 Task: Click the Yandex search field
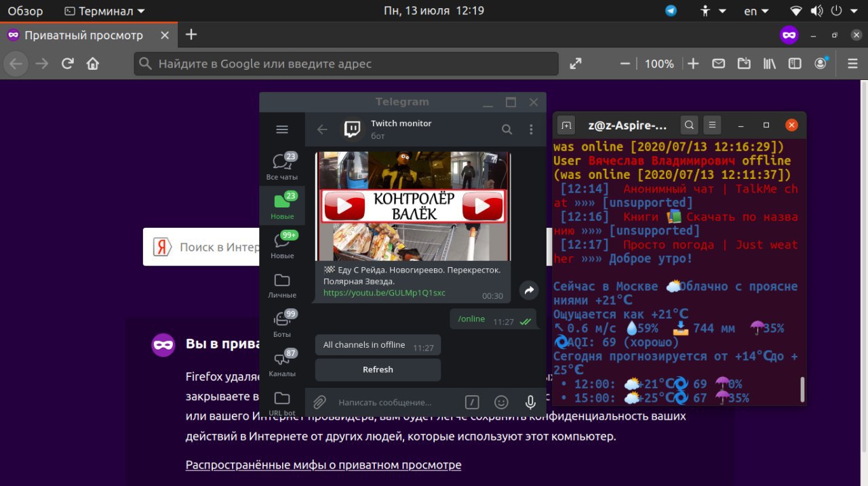tap(202, 247)
